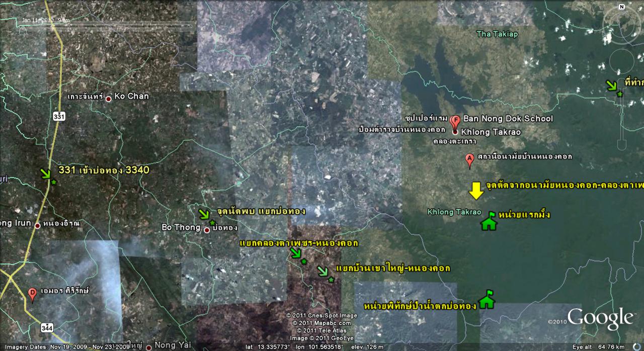Open the green house icon beside หน่วยแรกมั้ง

click(489, 221)
